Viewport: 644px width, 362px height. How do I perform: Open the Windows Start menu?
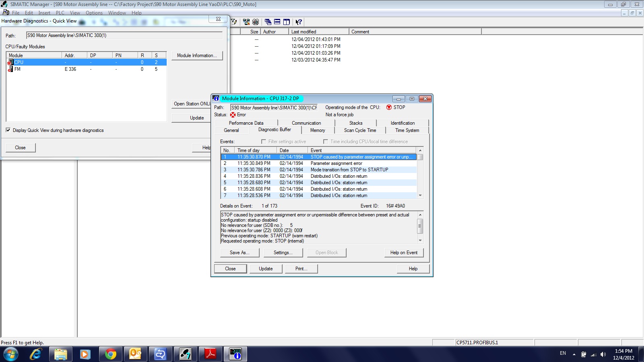11,354
